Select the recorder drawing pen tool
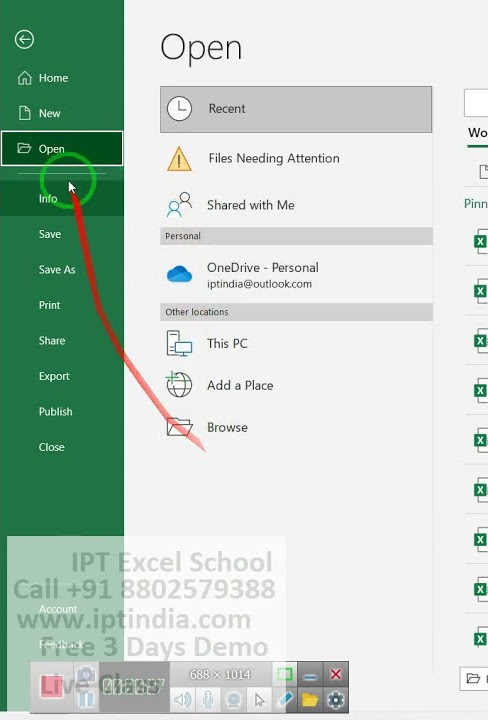This screenshot has width=488, height=720. click(285, 700)
